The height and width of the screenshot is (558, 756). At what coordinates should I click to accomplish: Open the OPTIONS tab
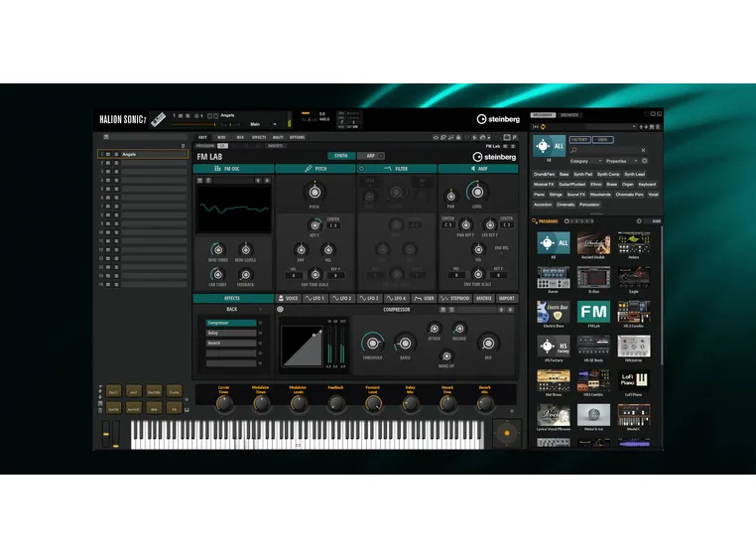[x=297, y=137]
